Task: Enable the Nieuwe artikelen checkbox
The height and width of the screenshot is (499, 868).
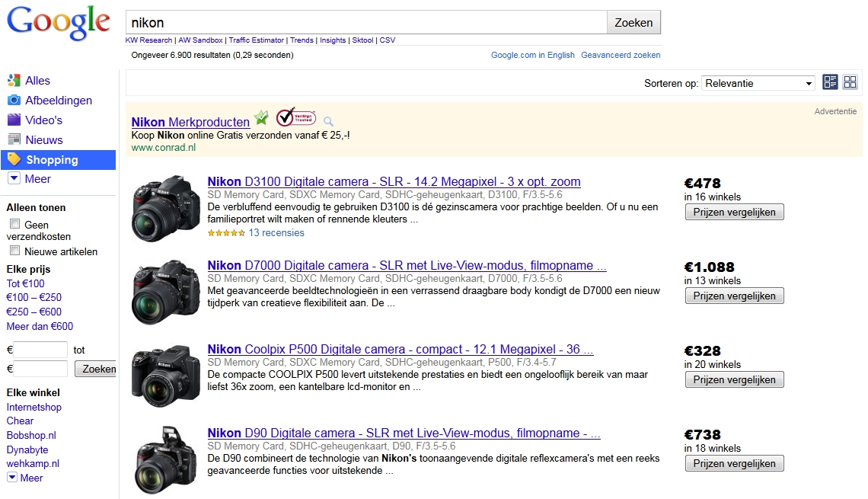Action: [x=15, y=251]
